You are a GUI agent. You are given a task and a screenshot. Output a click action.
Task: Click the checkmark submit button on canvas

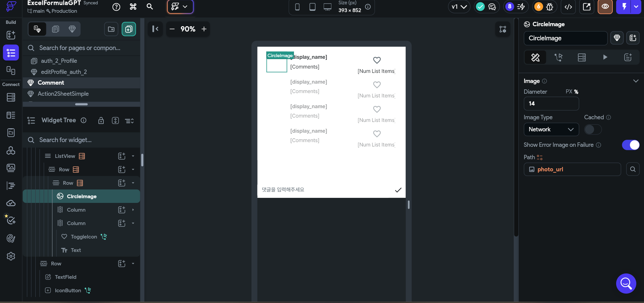398,190
